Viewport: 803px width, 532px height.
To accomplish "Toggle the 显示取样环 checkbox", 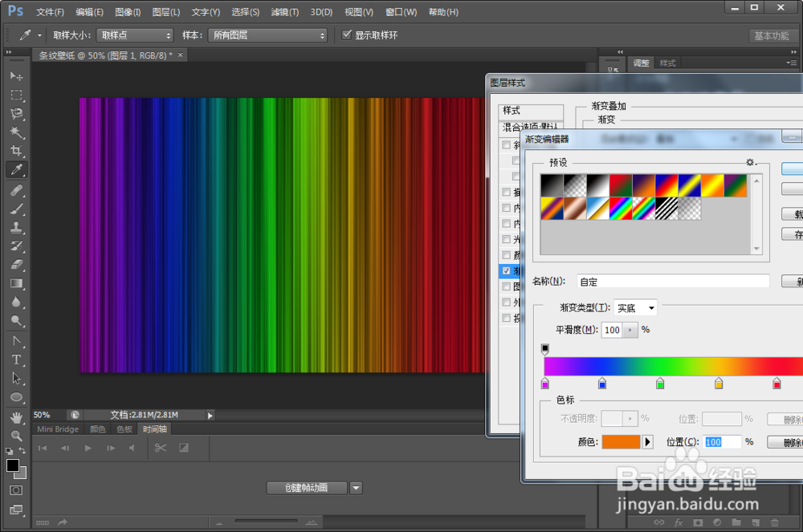I will pyautogui.click(x=347, y=35).
